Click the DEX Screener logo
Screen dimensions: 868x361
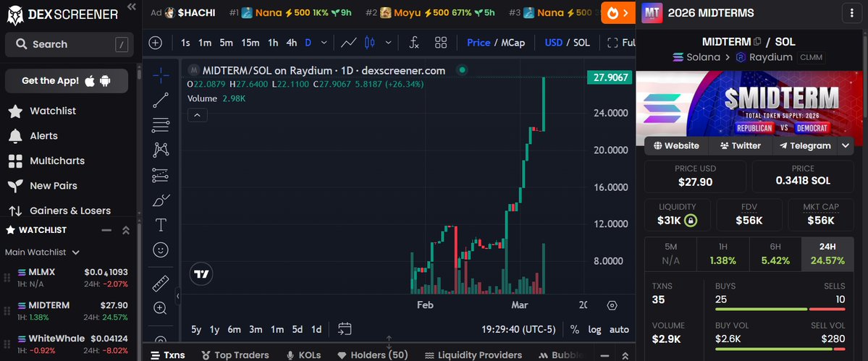62,14
